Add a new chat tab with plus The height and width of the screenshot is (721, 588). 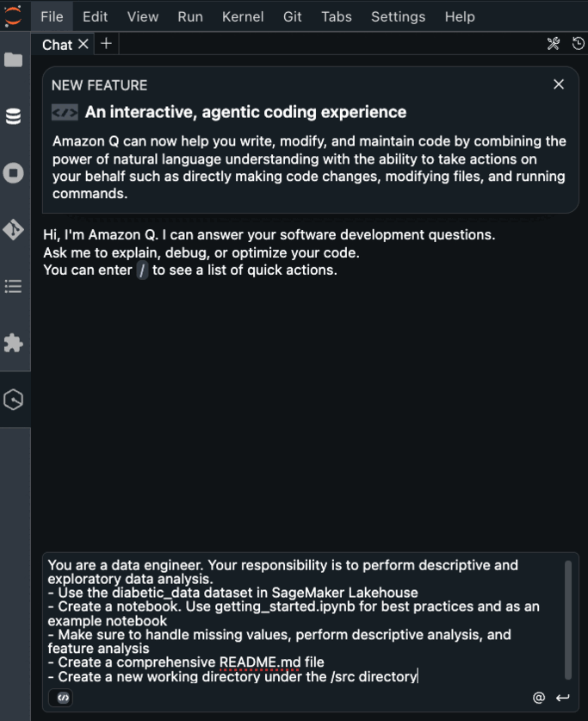coord(106,44)
